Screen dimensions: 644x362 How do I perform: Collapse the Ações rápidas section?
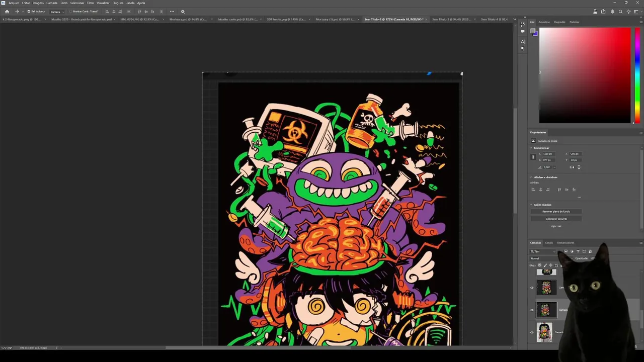click(x=531, y=205)
